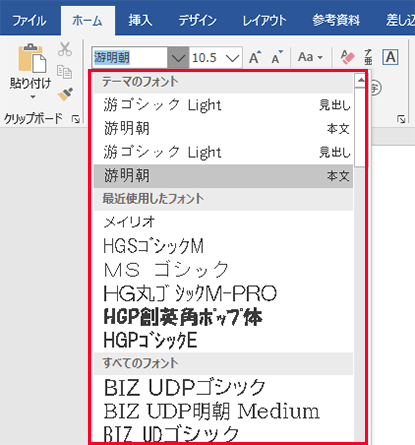
Task: Decrease font size with small A icon
Action: coord(277,57)
